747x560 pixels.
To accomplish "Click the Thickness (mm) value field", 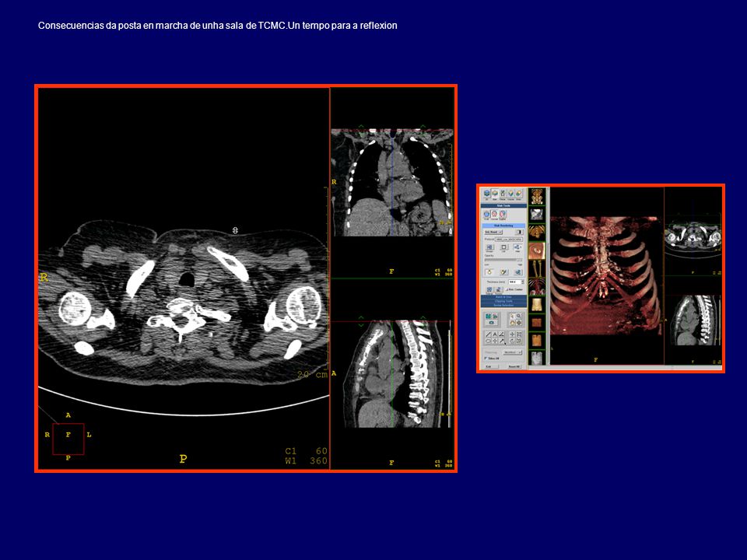I will [514, 282].
